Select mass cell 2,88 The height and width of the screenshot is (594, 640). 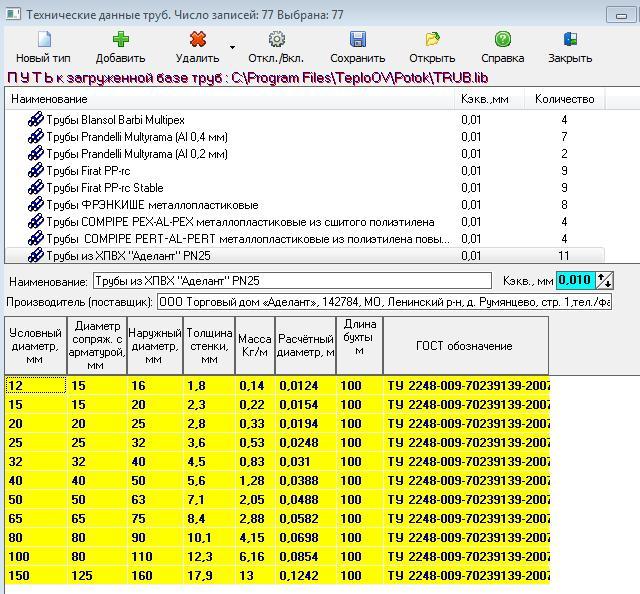coord(255,518)
